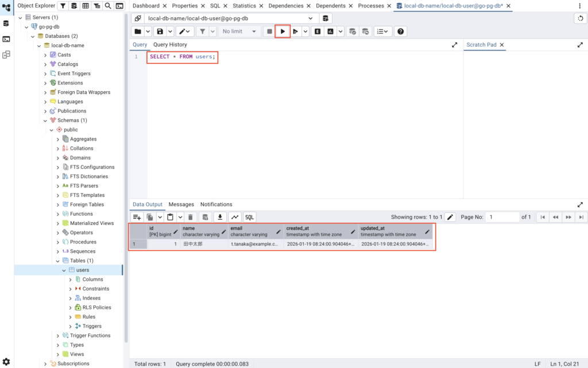Screen dimensions: 588x368
Task: Open the Messages tab
Action: pyautogui.click(x=181, y=204)
